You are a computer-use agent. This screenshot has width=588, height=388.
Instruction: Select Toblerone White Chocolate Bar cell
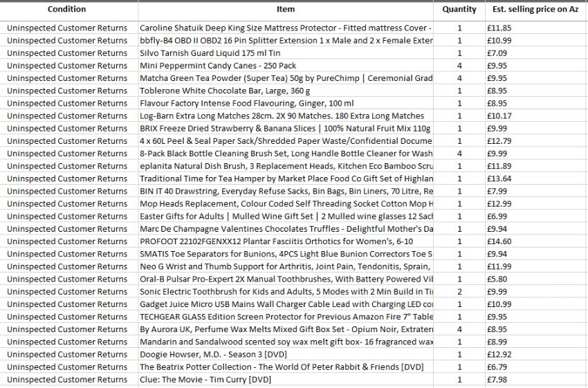coord(286,91)
